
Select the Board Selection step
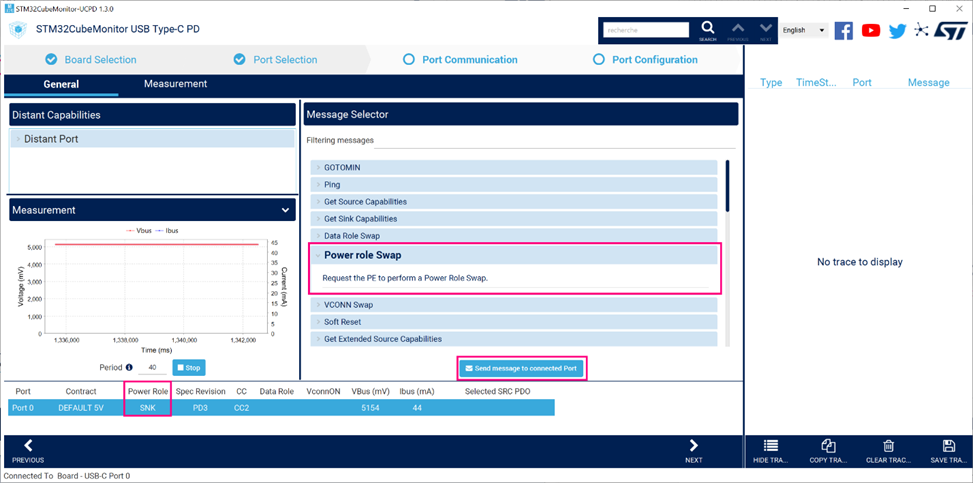pos(91,60)
